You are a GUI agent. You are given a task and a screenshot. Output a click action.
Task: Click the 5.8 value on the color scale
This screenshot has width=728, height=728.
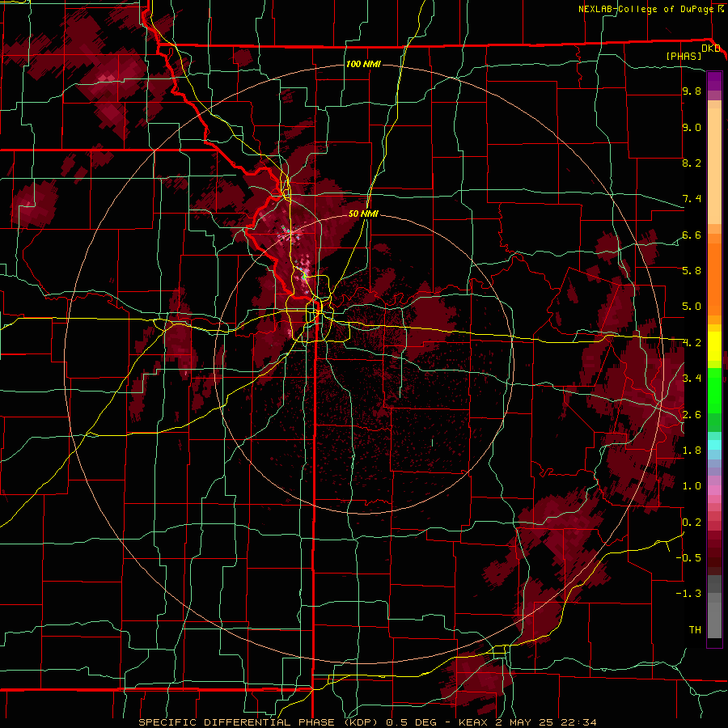click(692, 270)
